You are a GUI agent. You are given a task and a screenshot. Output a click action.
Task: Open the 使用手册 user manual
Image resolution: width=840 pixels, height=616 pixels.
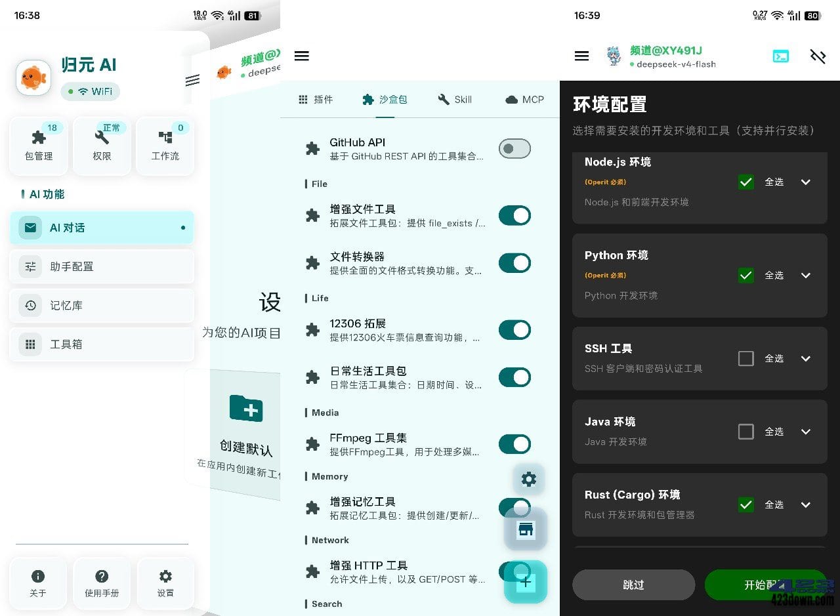click(x=102, y=583)
